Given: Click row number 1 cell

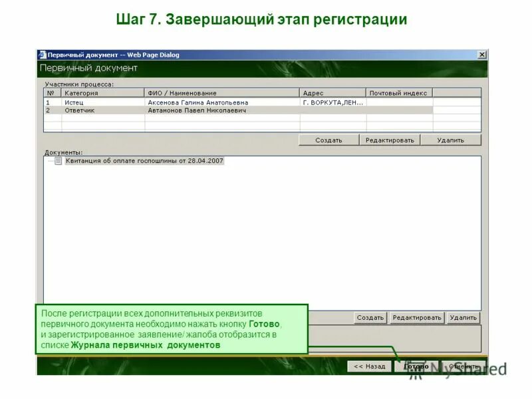Looking at the screenshot, I should coord(53,102).
